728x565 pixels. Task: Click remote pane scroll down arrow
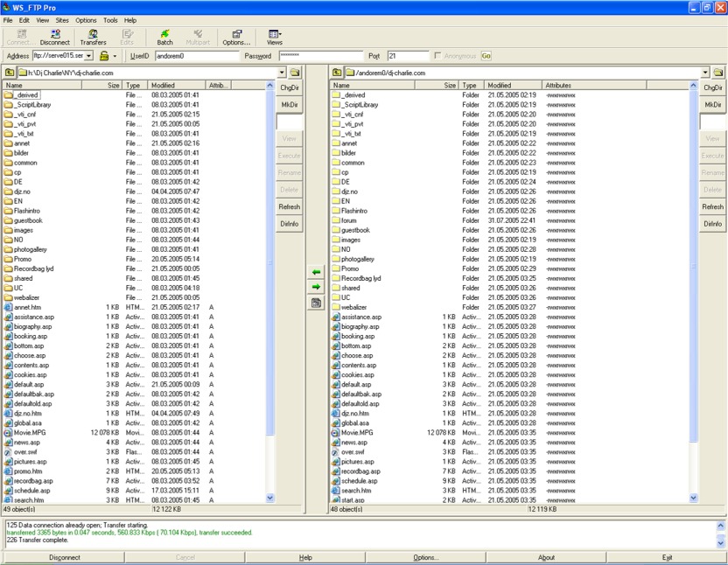tap(693, 499)
